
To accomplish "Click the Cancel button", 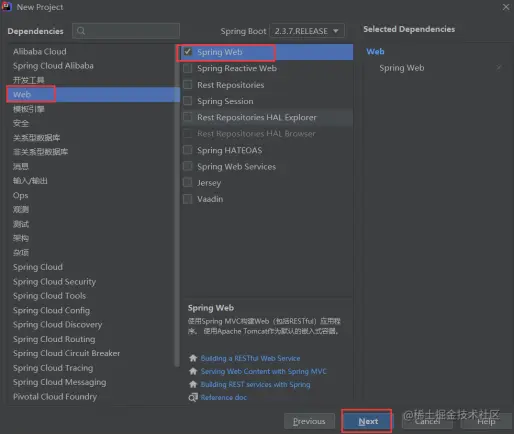I will coord(427,421).
